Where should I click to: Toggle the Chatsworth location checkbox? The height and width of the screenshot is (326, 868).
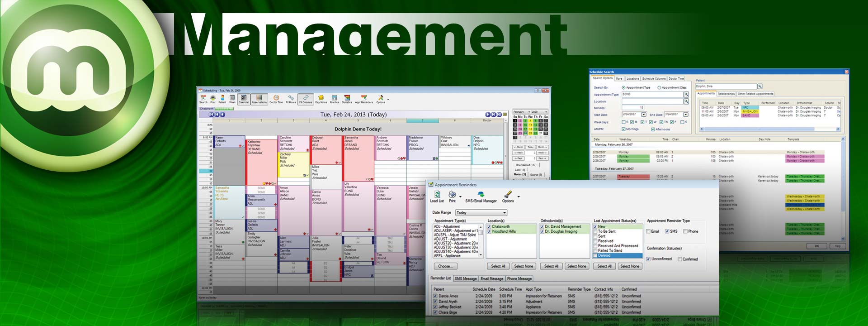click(489, 226)
